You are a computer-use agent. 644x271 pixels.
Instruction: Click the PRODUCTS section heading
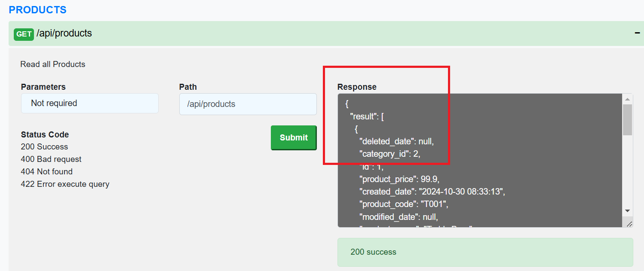[38, 10]
